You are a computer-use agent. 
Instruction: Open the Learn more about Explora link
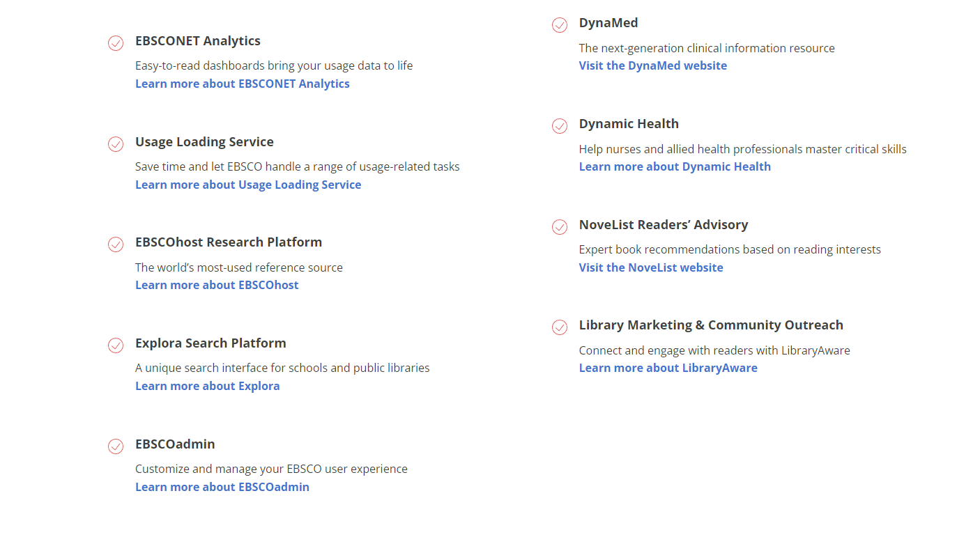(208, 386)
